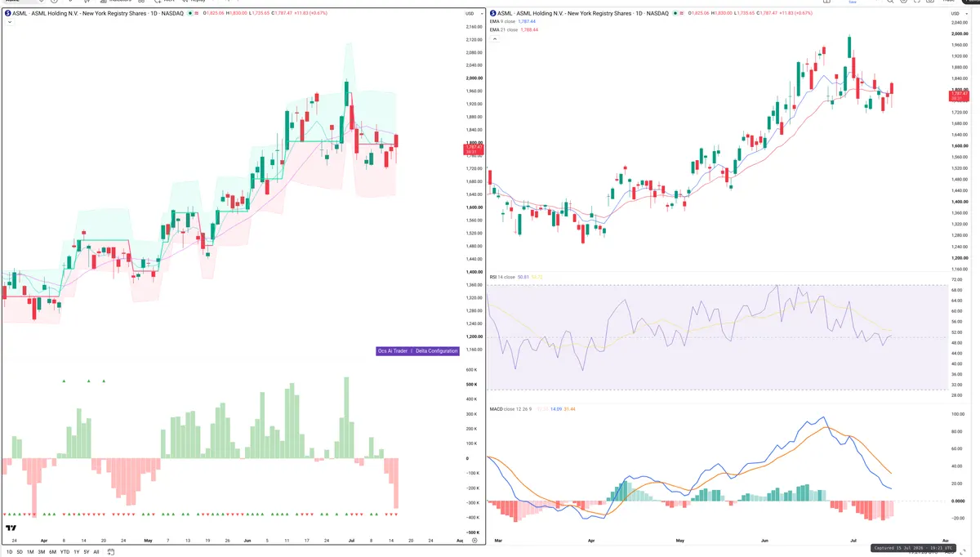Screen dimensions: 980x557
Task: Click the TradingView logo on left chart
Action: (11, 528)
